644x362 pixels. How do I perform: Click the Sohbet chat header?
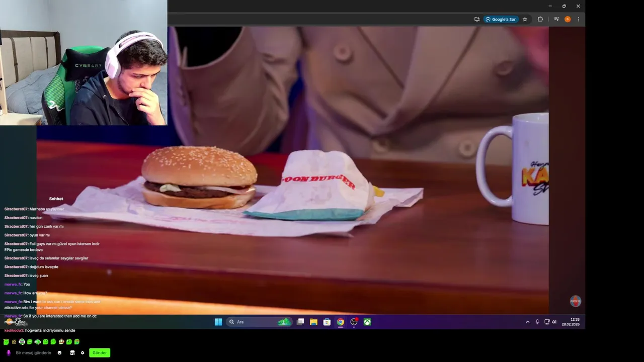pos(56,199)
